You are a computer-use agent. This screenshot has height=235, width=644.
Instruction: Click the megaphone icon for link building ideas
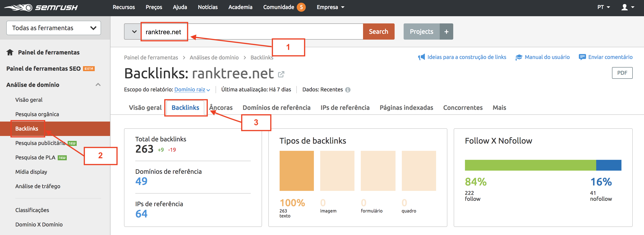coord(421,57)
